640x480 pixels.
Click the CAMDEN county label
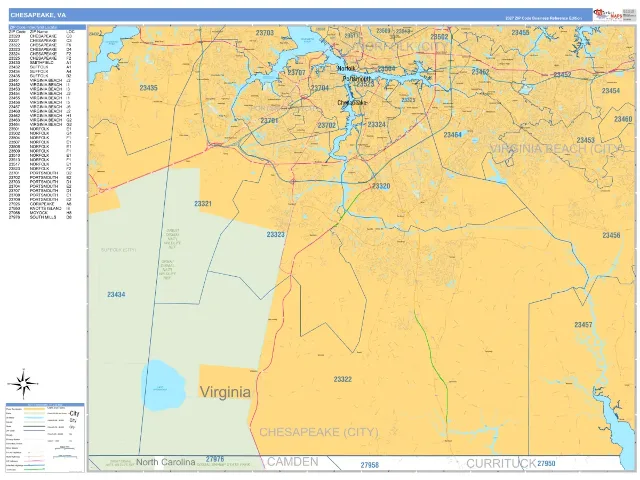(293, 462)
